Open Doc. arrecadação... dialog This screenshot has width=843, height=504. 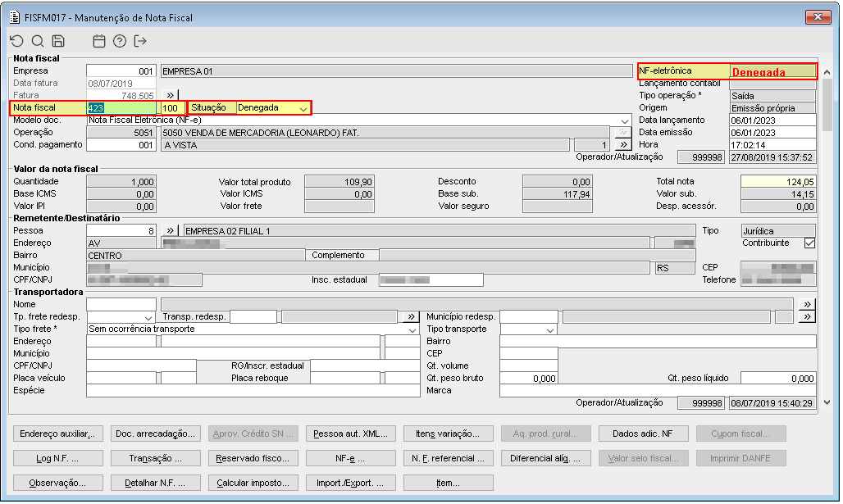[x=155, y=434]
